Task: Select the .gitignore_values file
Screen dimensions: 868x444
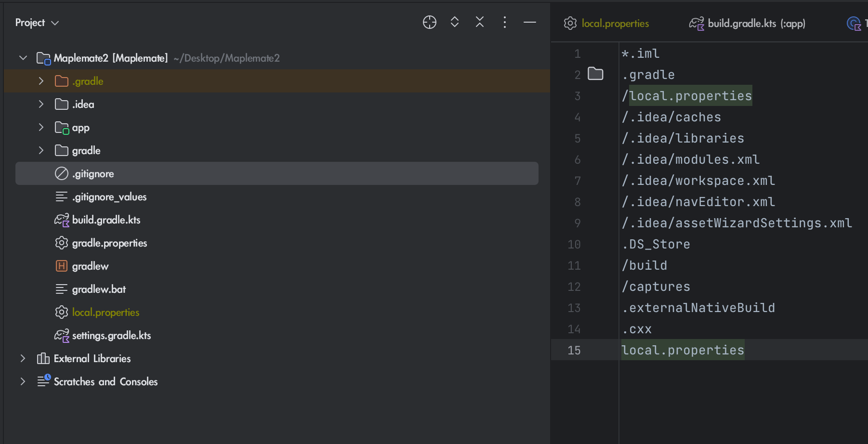Action: pyautogui.click(x=109, y=196)
